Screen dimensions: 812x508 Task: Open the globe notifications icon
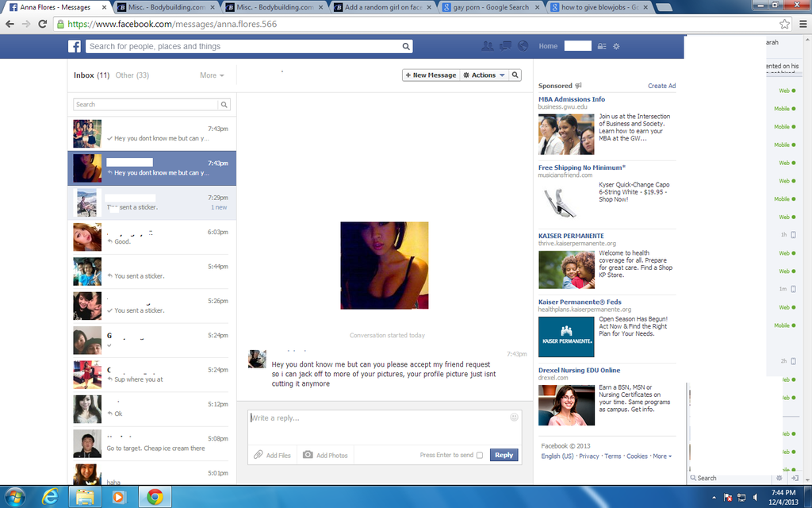pos(523,46)
